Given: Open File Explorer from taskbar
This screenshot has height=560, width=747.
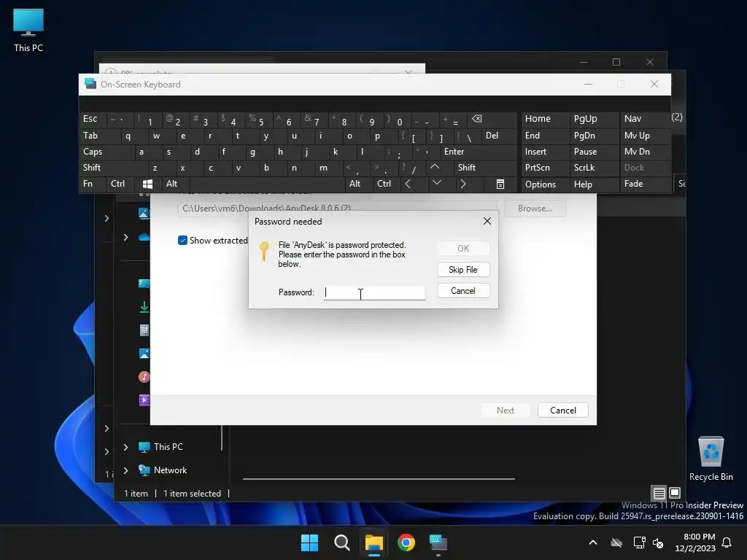Looking at the screenshot, I should [374, 542].
